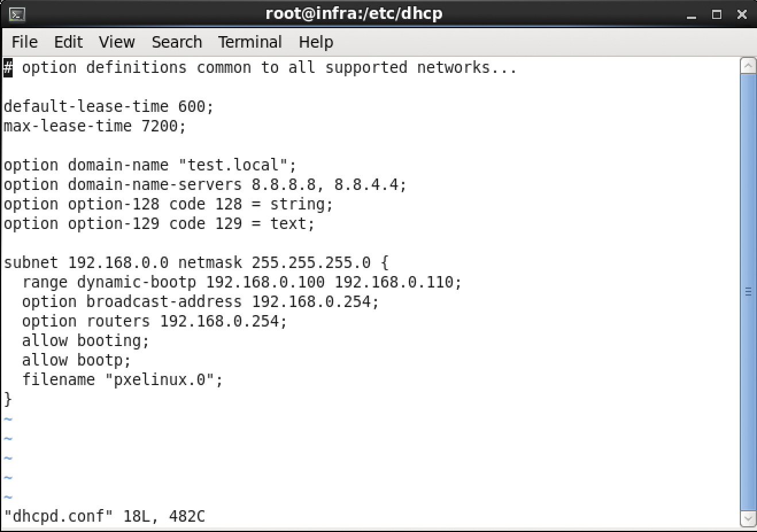The image size is (757, 532).
Task: Open the Help menu
Action: click(x=315, y=42)
